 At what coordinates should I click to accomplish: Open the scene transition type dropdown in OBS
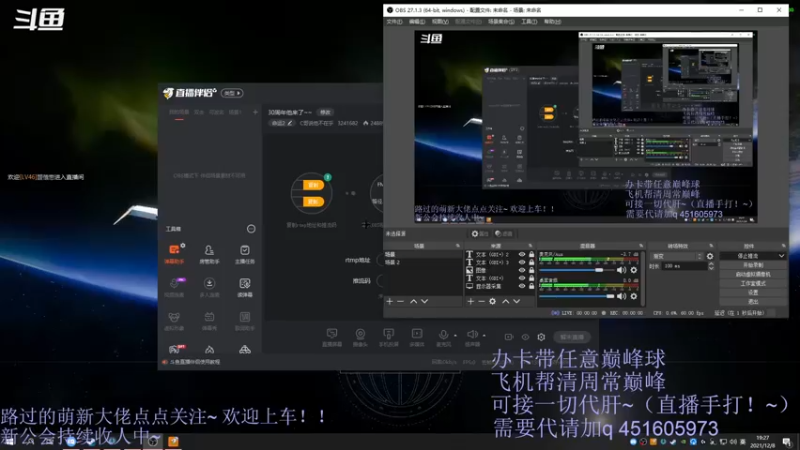[677, 256]
